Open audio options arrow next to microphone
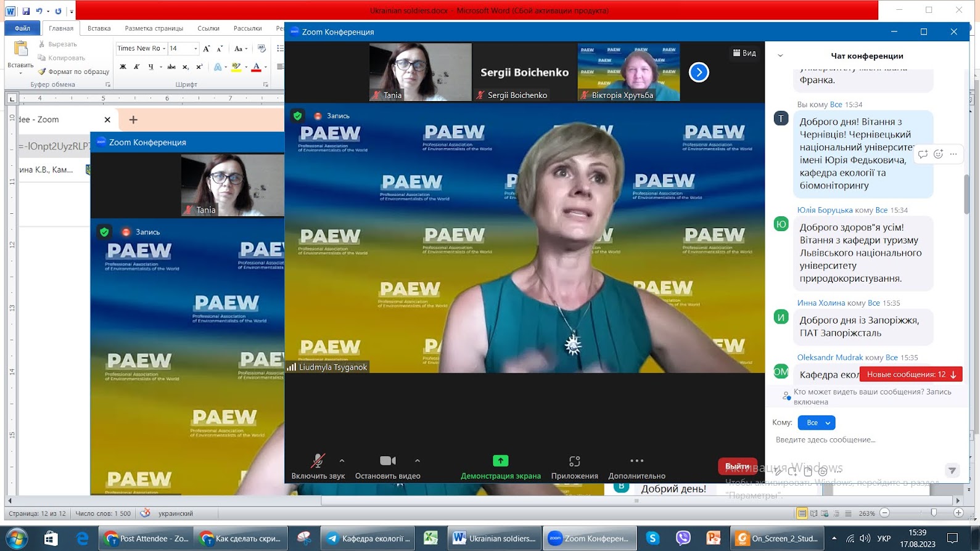The width and height of the screenshot is (980, 551). (x=342, y=460)
